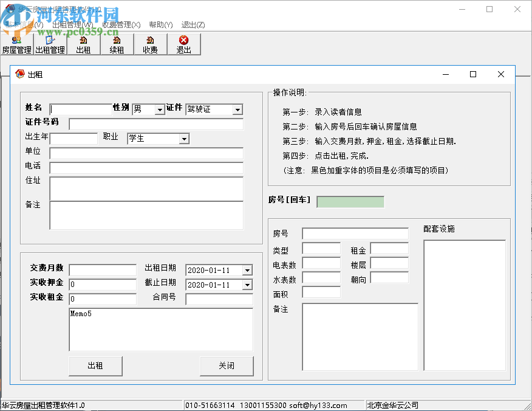
Task: Click the 配套设施 list box
Action: tap(465, 305)
